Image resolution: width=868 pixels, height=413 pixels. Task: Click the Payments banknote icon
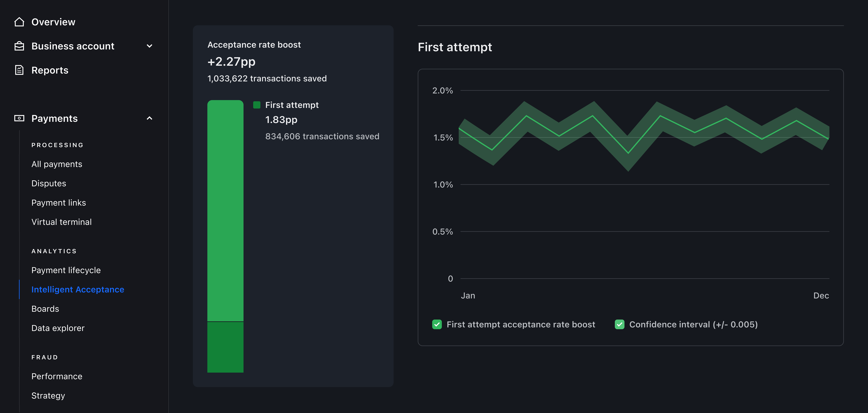(x=19, y=118)
